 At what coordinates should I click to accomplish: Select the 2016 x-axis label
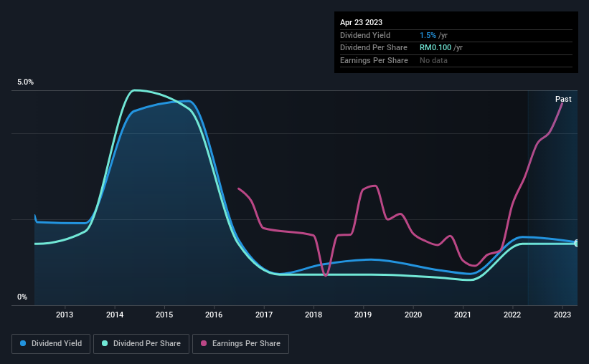(x=214, y=315)
